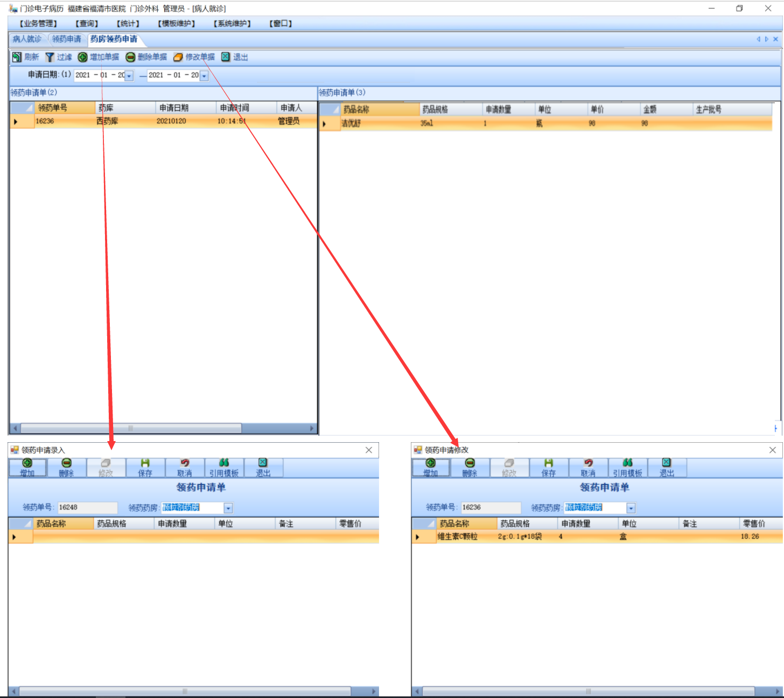Click the 过滤 filter funnel icon
Screen dimensions: 784x698
(50, 57)
